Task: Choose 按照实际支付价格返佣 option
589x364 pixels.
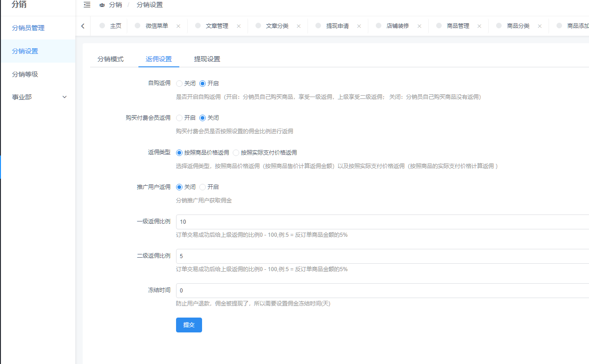Action: tap(236, 152)
